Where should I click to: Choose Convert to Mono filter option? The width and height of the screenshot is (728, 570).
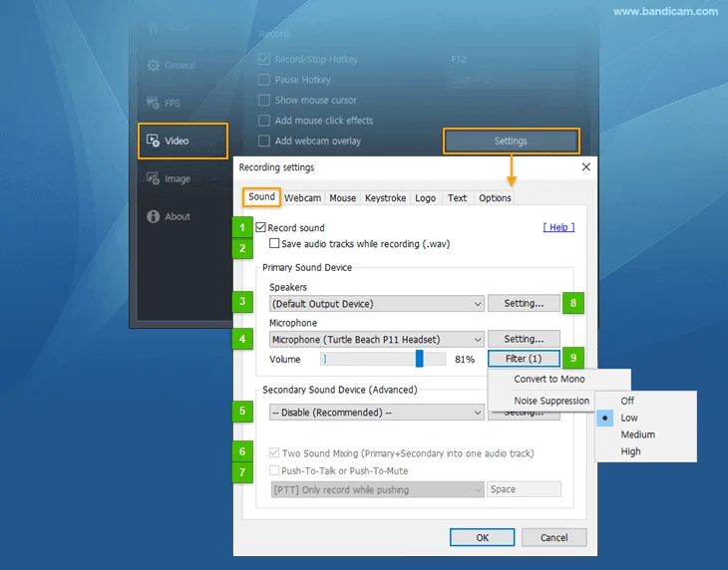pos(549,379)
